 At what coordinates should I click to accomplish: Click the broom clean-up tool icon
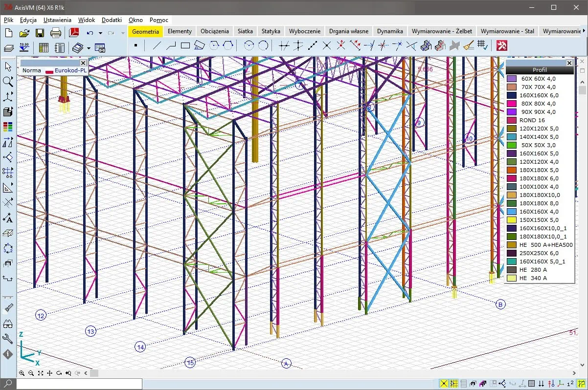click(x=468, y=46)
